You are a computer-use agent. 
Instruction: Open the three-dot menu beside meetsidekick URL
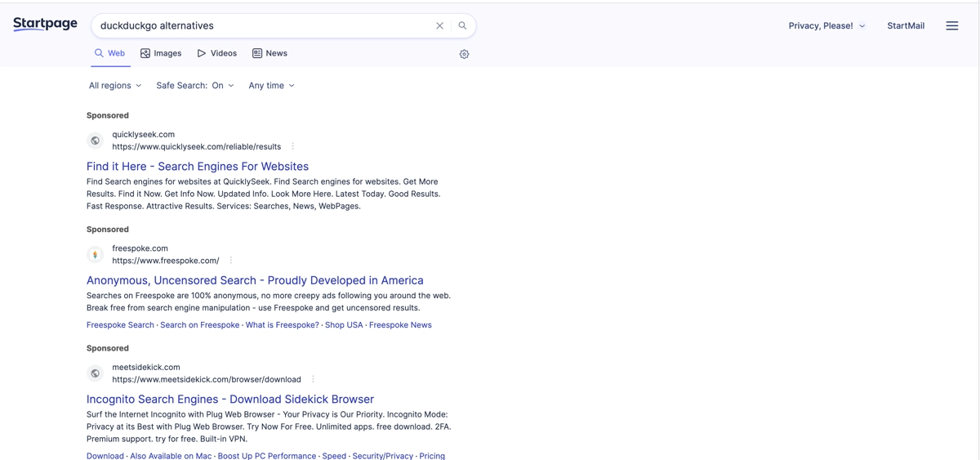click(x=313, y=379)
